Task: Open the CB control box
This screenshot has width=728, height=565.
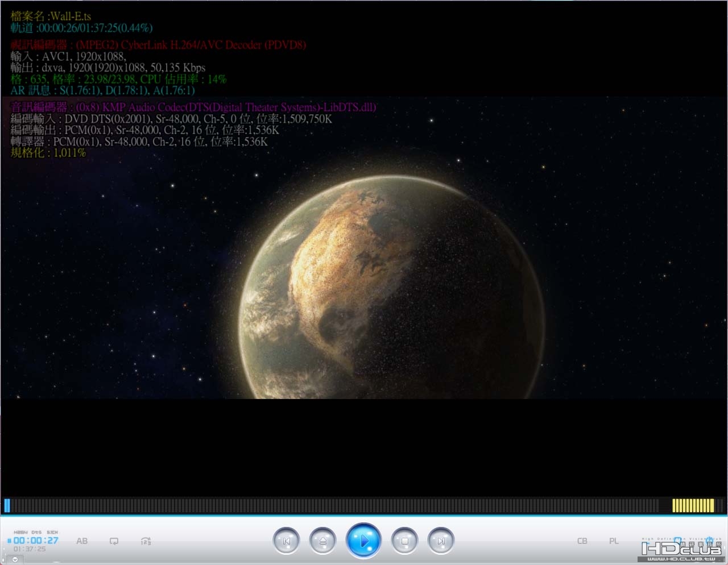Action: coord(582,541)
